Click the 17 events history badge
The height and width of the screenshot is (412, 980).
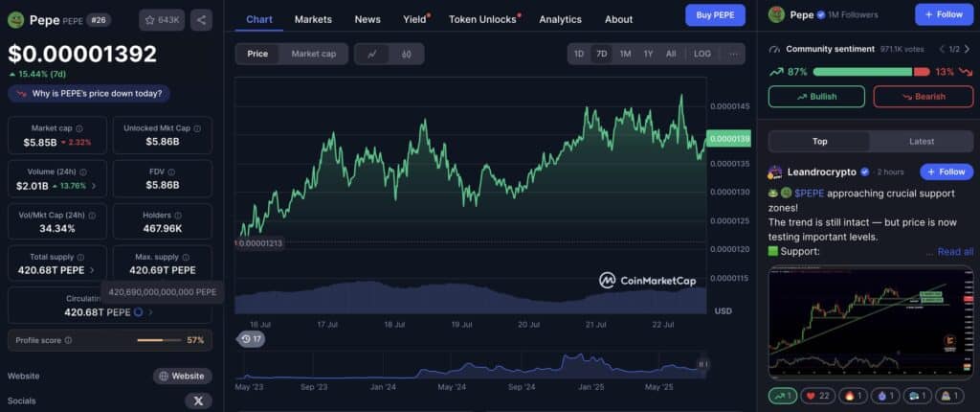point(251,339)
